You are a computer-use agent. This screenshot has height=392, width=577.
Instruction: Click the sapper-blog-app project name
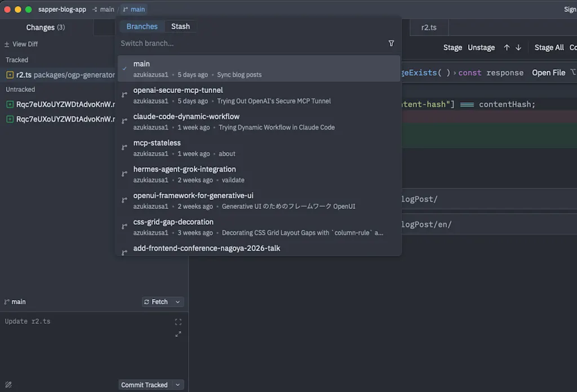coord(62,10)
